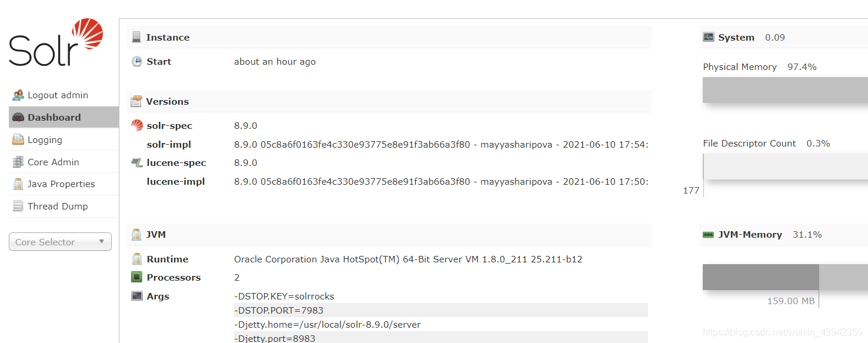Click the Java Properties jar icon
Screen dimensions: 868x343
tap(18, 184)
